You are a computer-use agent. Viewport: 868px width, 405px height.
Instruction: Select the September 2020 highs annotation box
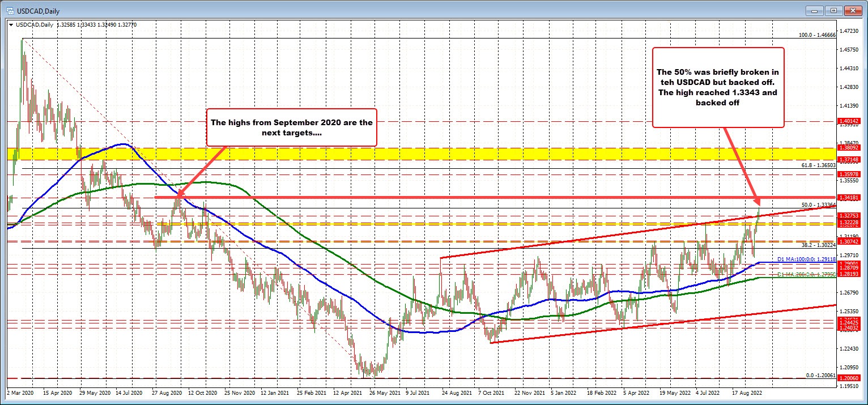(x=292, y=128)
